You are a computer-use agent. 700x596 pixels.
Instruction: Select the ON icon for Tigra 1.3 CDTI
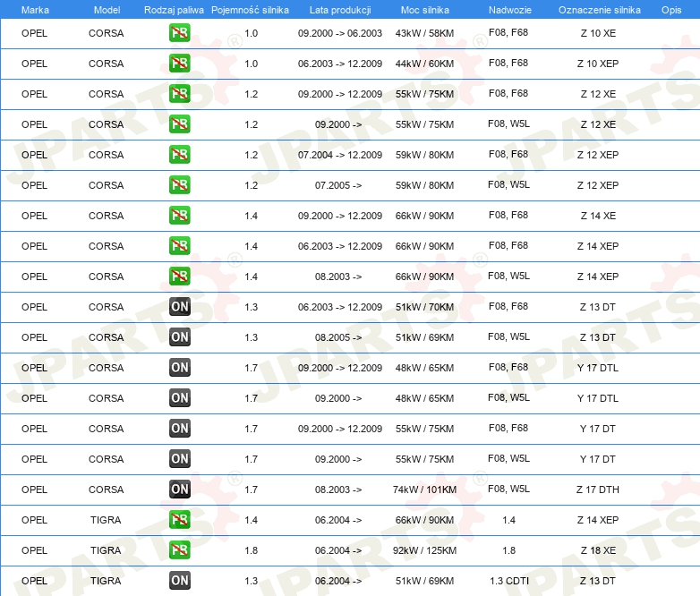[x=179, y=581]
